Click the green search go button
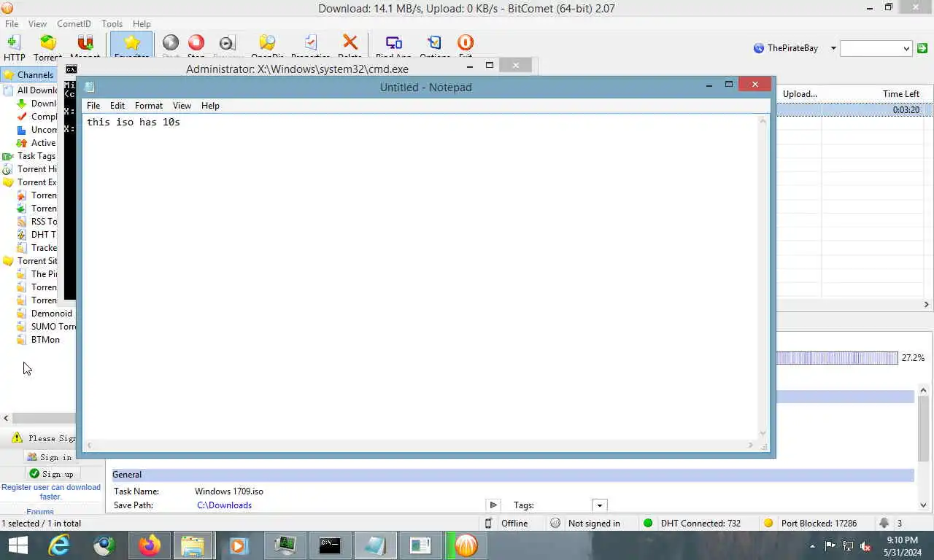 pyautogui.click(x=922, y=48)
